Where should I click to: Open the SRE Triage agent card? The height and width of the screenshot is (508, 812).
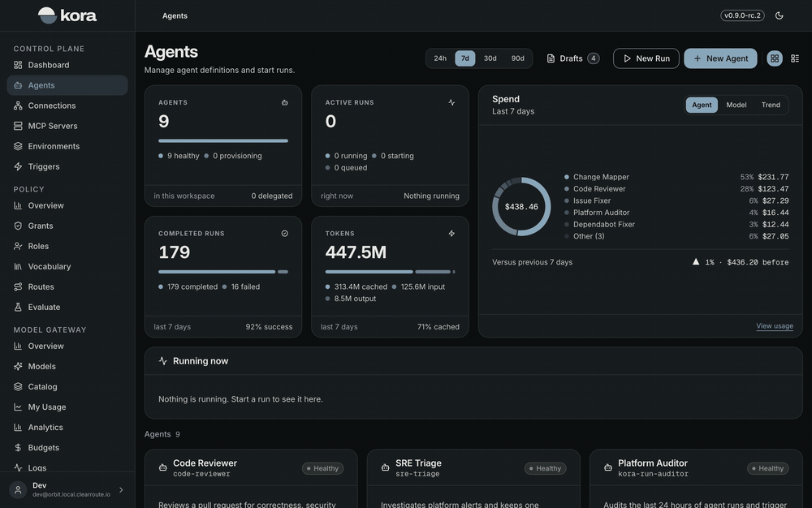pos(473,479)
